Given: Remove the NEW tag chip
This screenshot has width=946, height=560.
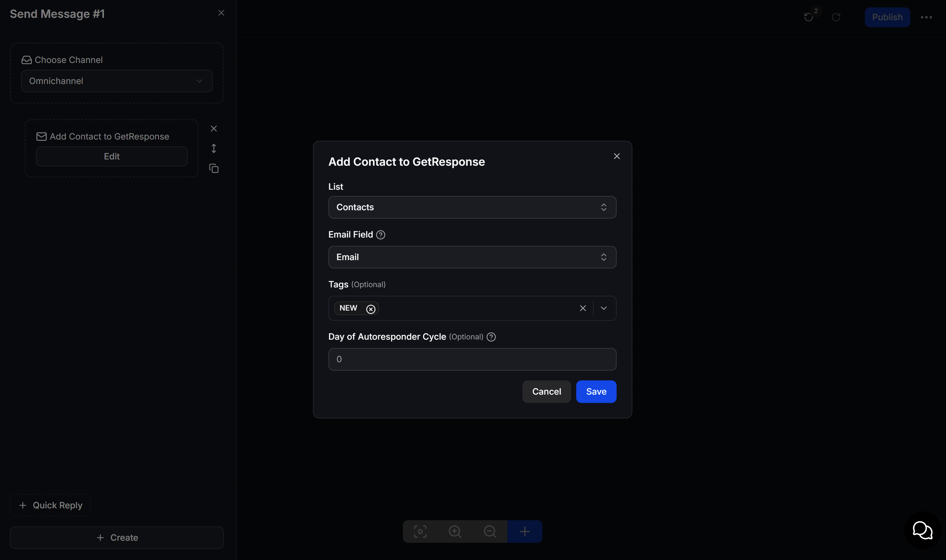Looking at the screenshot, I should pyautogui.click(x=371, y=309).
